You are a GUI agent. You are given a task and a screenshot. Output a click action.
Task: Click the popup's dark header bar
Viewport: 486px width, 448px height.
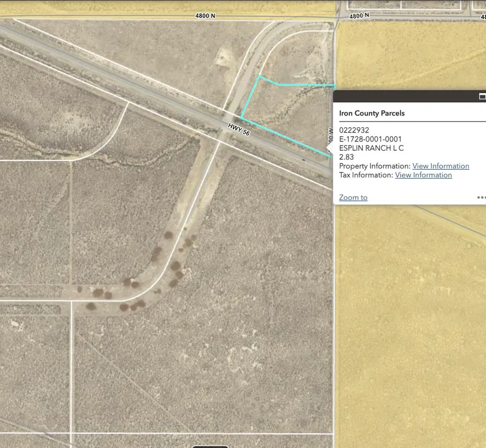(x=406, y=97)
